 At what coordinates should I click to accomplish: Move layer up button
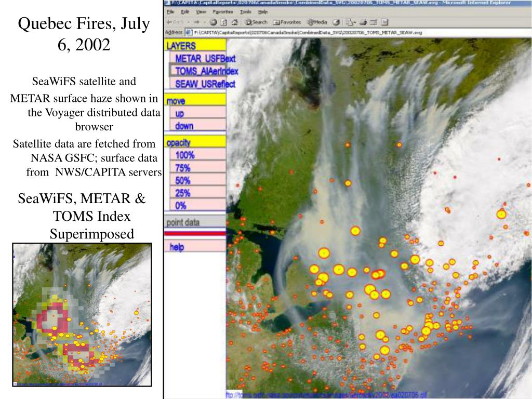(180, 113)
